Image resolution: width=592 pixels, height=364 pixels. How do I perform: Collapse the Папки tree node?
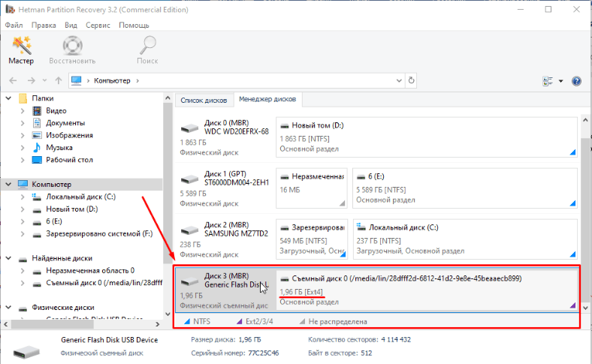pos(8,98)
